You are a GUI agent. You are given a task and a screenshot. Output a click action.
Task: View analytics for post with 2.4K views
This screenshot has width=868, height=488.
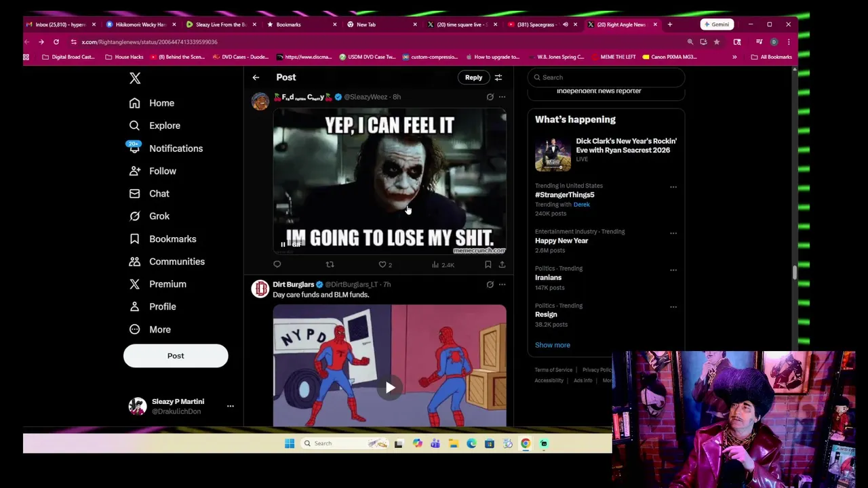[443, 264]
